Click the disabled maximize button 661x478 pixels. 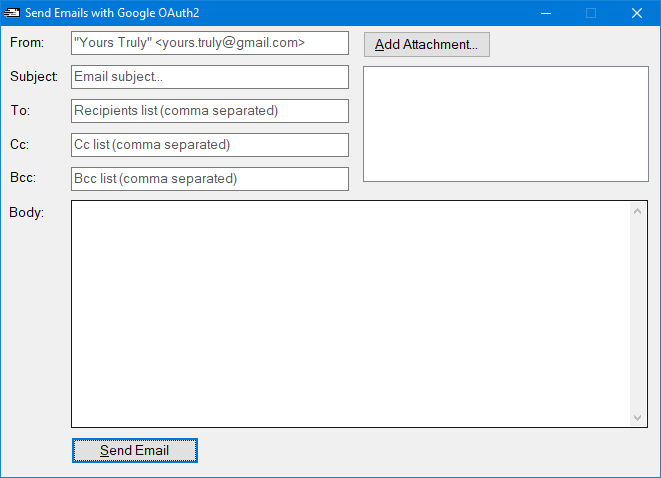[591, 13]
